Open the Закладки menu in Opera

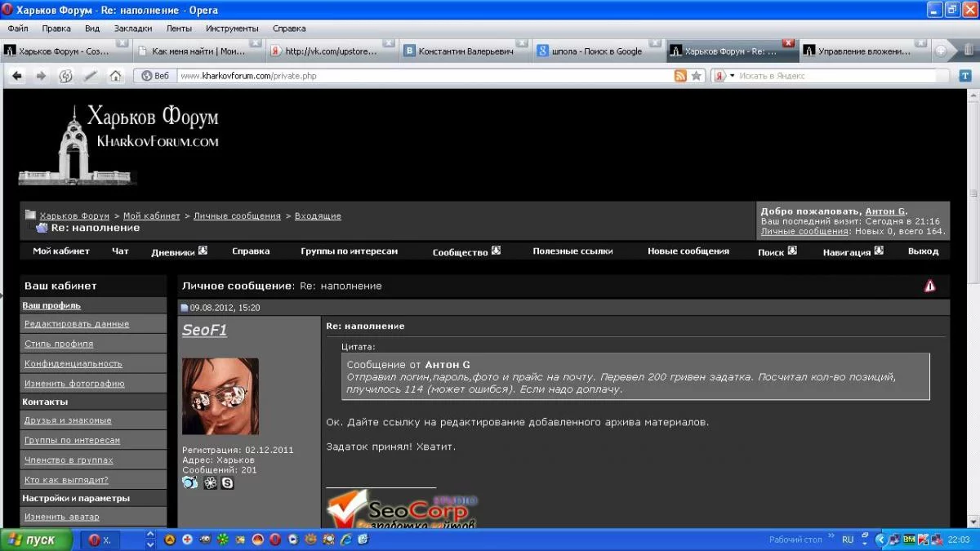click(132, 28)
